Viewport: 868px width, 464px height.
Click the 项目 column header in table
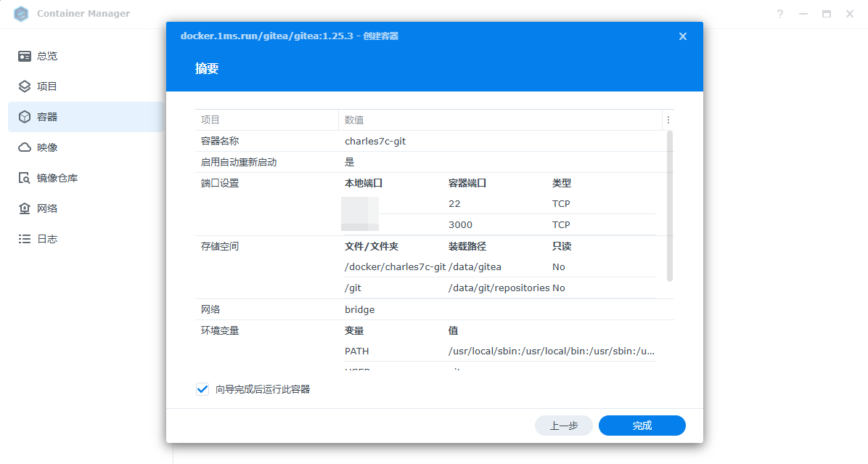[x=210, y=120]
